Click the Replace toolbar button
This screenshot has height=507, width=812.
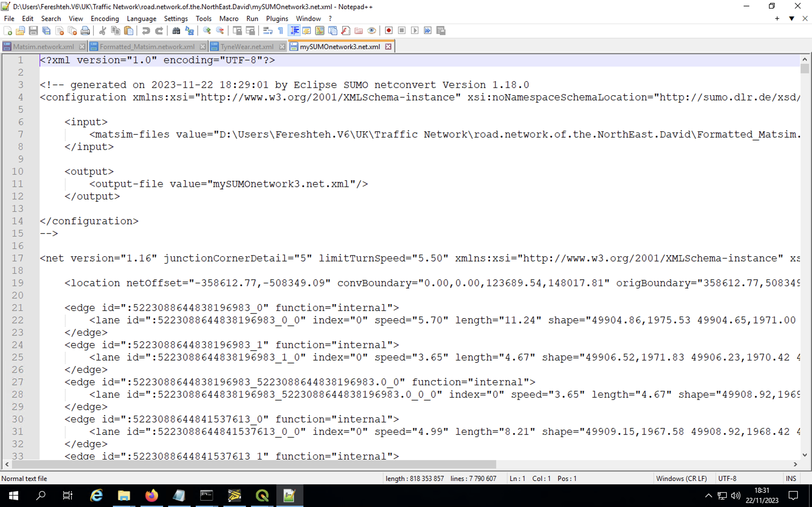tap(189, 30)
